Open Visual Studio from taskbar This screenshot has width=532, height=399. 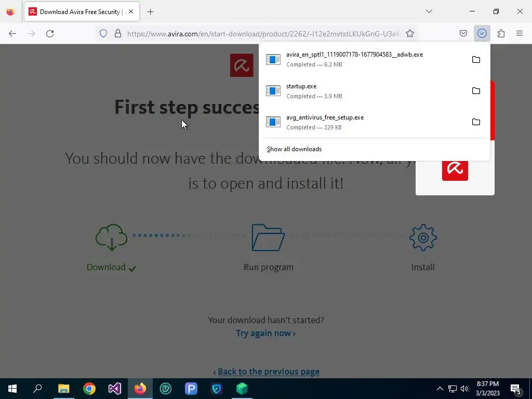point(115,389)
